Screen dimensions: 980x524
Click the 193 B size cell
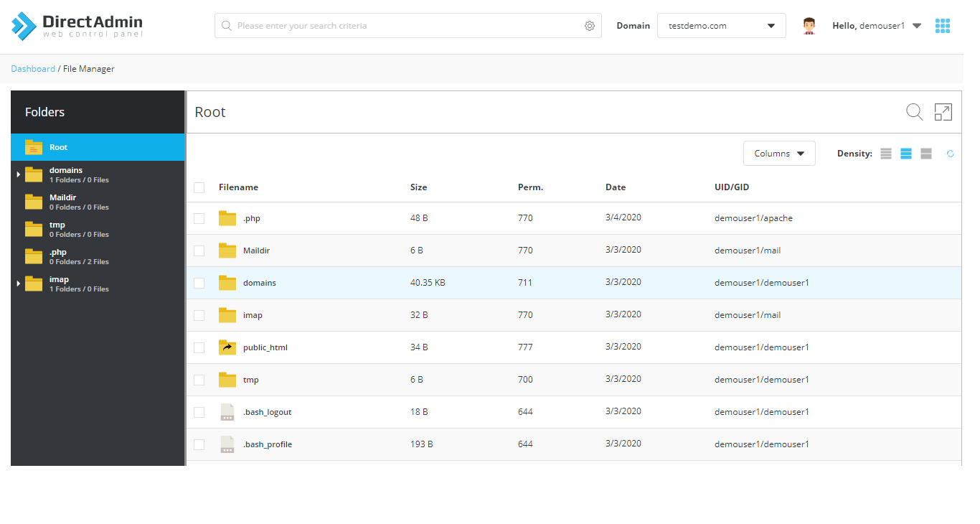tap(422, 444)
